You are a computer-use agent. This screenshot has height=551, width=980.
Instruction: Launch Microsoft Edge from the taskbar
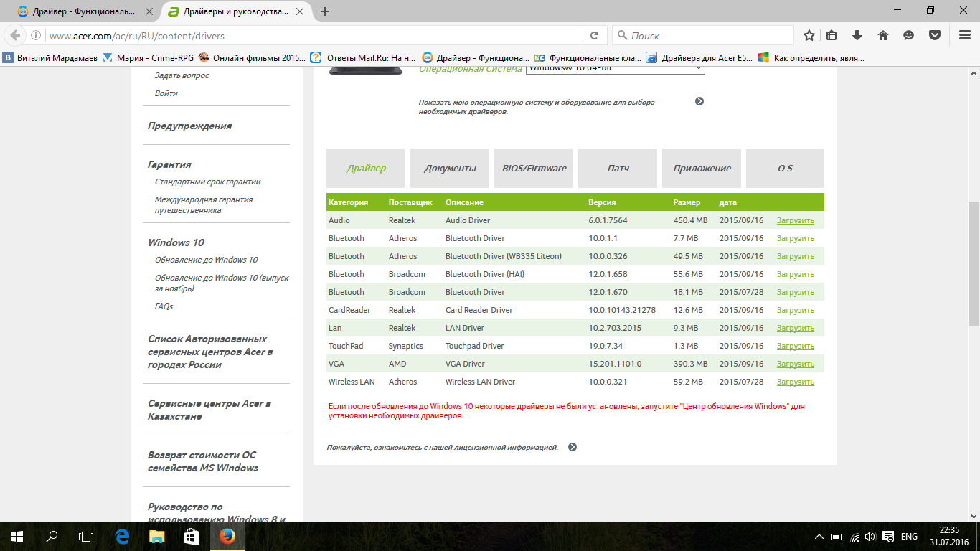pyautogui.click(x=122, y=536)
